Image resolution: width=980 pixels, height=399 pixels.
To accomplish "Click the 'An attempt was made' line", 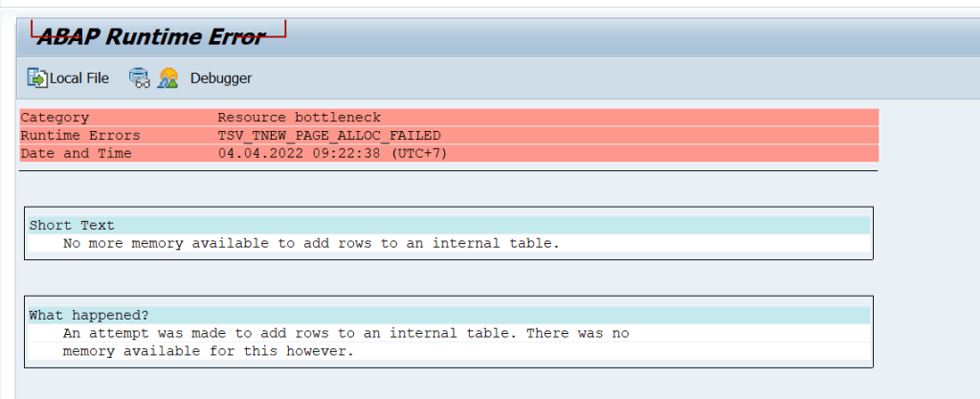I will click(345, 333).
